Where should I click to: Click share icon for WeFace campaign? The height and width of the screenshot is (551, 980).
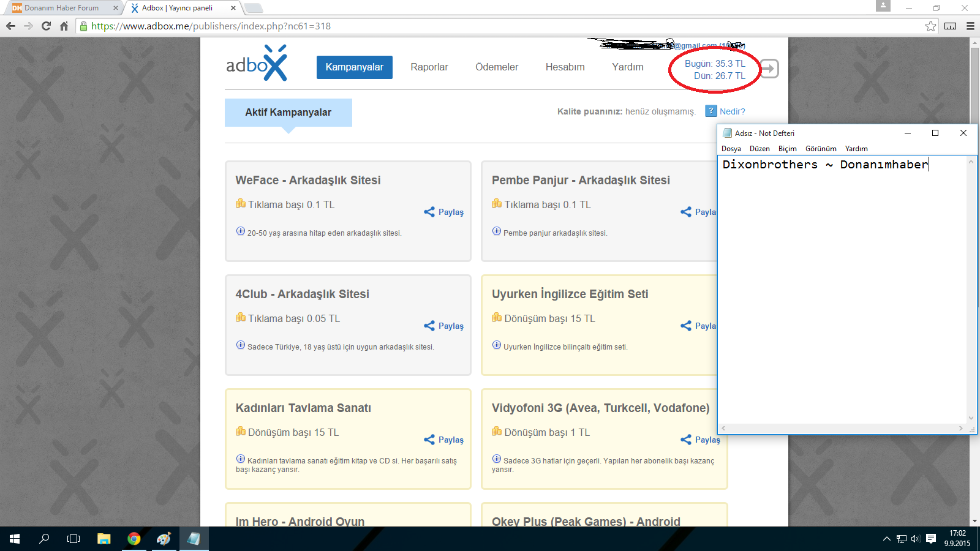coord(429,212)
